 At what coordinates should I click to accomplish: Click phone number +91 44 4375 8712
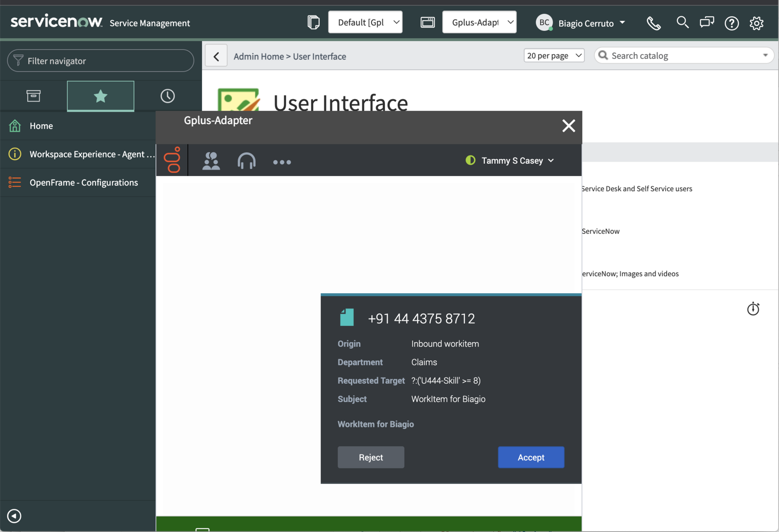coord(422,319)
